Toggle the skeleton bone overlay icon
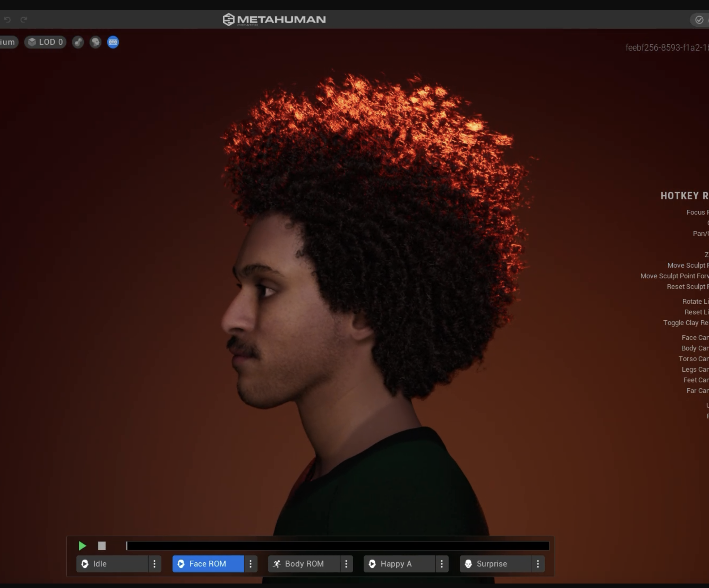The image size is (709, 588). point(78,42)
